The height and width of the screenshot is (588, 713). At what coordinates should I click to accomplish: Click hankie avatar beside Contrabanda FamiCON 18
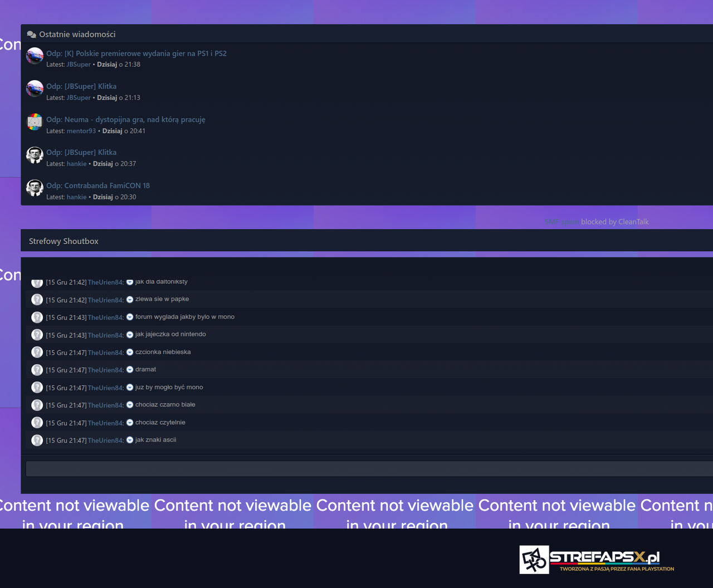35,188
